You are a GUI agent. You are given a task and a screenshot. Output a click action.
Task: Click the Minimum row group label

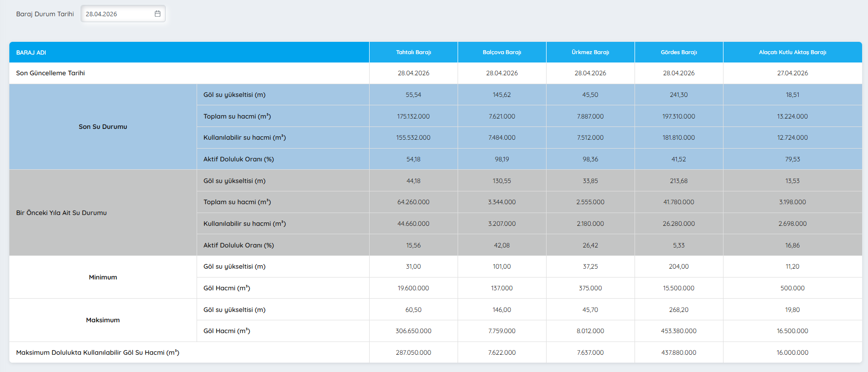103,278
